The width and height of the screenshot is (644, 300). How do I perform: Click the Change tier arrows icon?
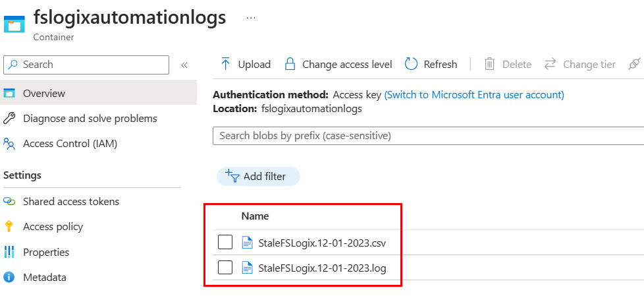(550, 64)
